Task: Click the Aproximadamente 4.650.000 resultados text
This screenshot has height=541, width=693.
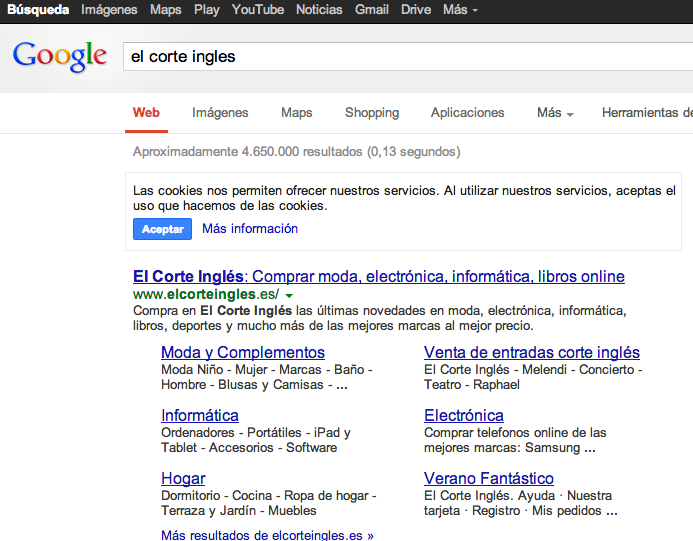Action: 297,152
